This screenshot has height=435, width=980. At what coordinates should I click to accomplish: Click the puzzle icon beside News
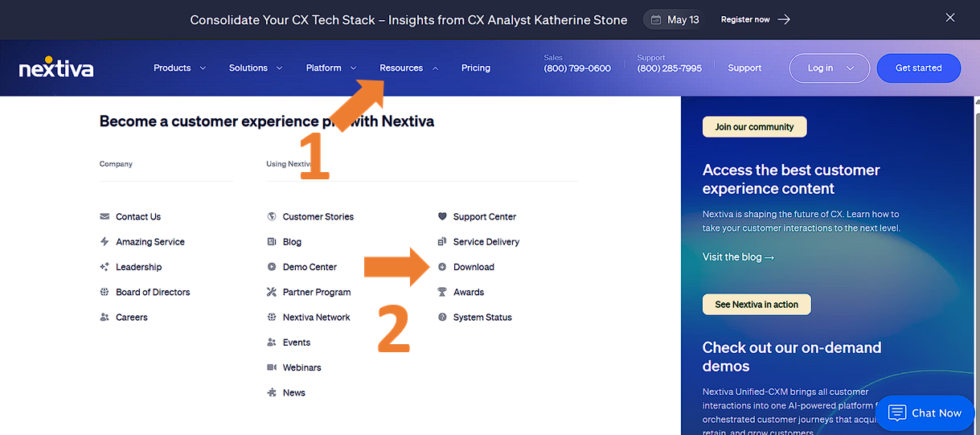pyautogui.click(x=272, y=393)
